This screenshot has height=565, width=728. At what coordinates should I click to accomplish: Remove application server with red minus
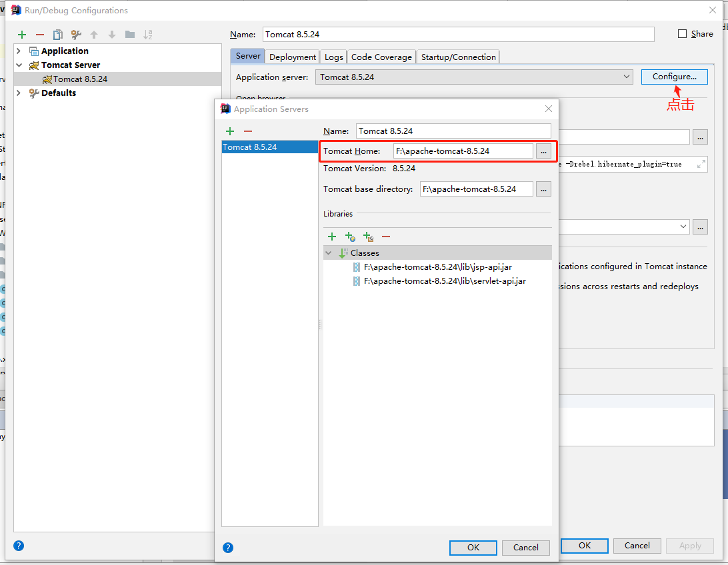248,131
